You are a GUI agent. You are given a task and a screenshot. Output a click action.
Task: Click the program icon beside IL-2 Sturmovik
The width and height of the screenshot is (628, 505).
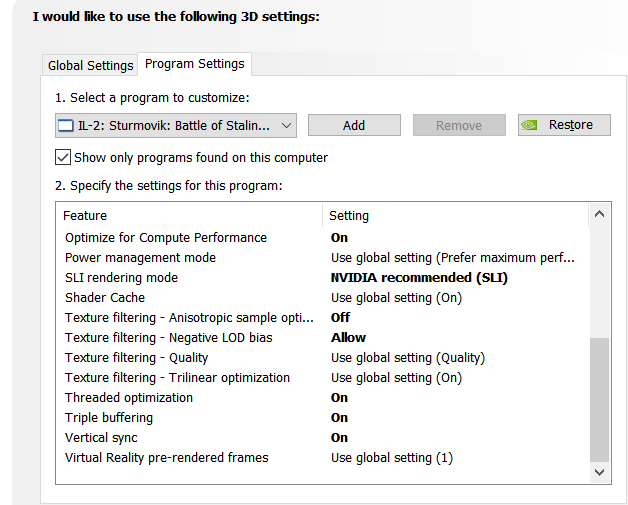tap(66, 126)
